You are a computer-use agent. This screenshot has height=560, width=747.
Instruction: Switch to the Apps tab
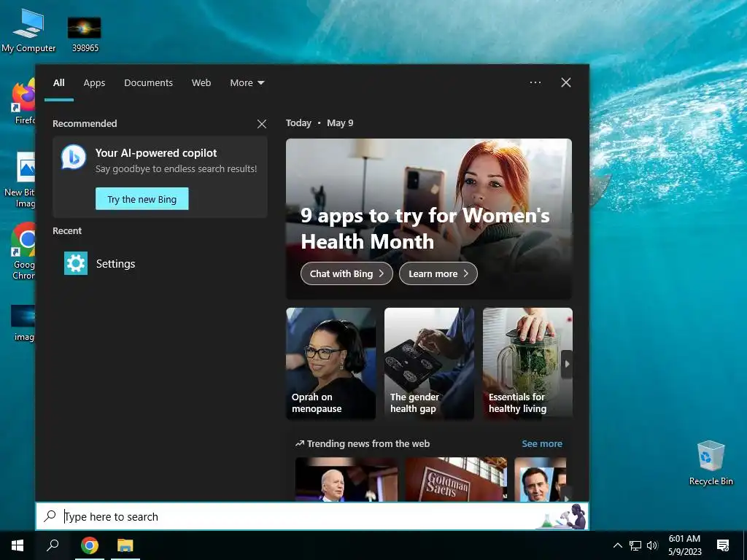[x=94, y=83]
